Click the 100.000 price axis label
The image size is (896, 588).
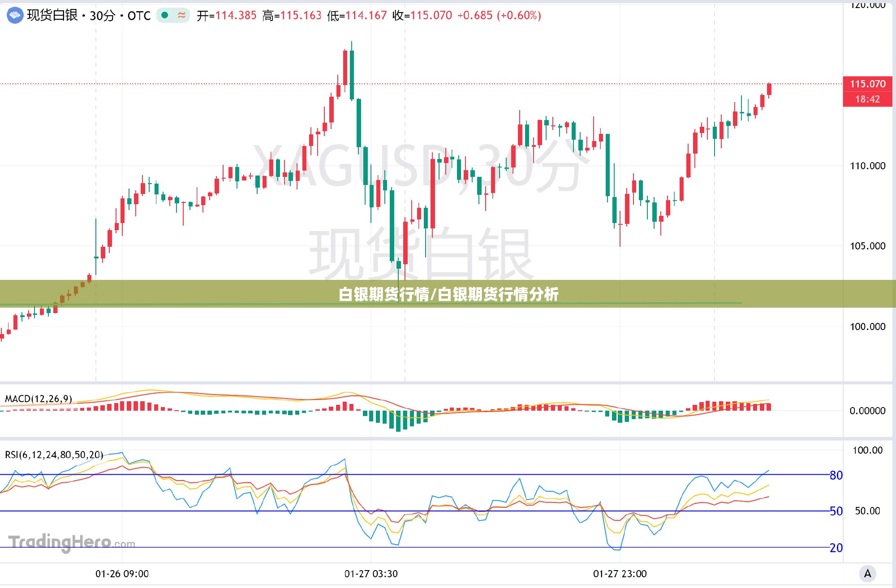(867, 326)
